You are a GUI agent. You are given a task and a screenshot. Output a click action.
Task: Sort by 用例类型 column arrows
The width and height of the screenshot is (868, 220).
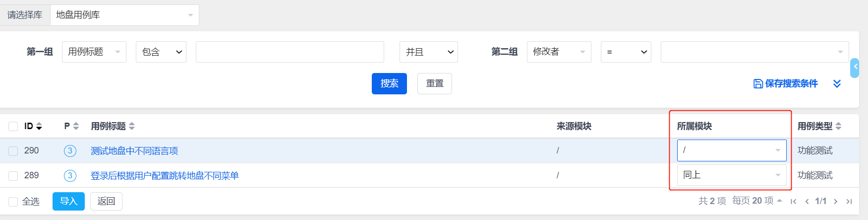tap(838, 126)
